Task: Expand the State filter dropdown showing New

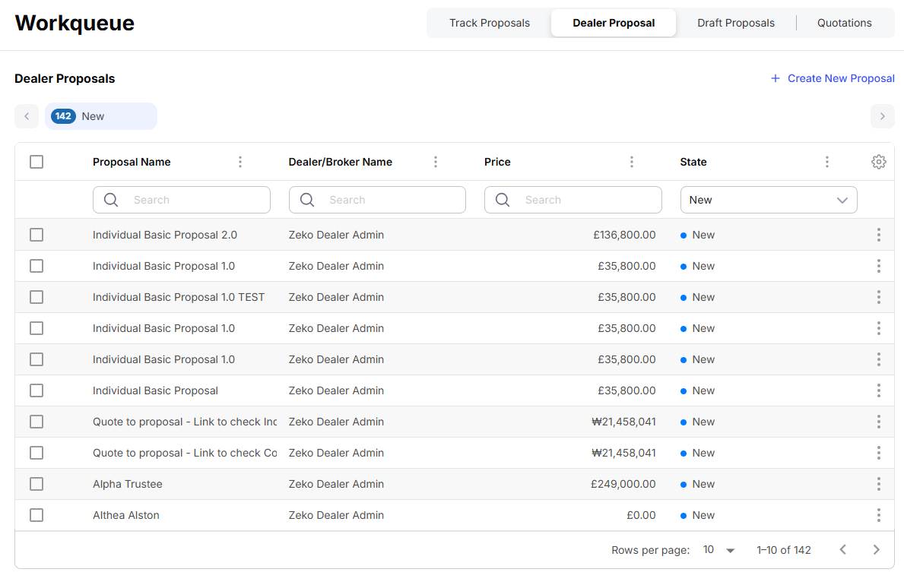Action: pos(769,200)
